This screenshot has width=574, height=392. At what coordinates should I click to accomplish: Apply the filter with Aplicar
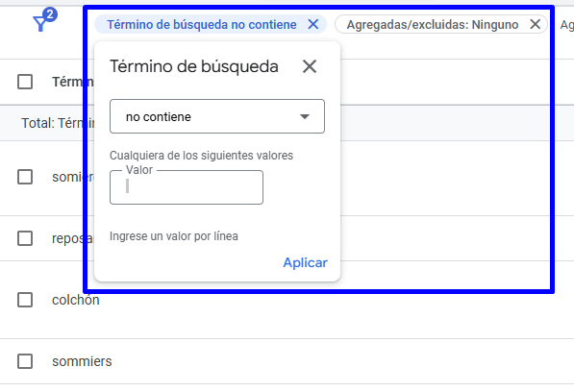click(306, 262)
